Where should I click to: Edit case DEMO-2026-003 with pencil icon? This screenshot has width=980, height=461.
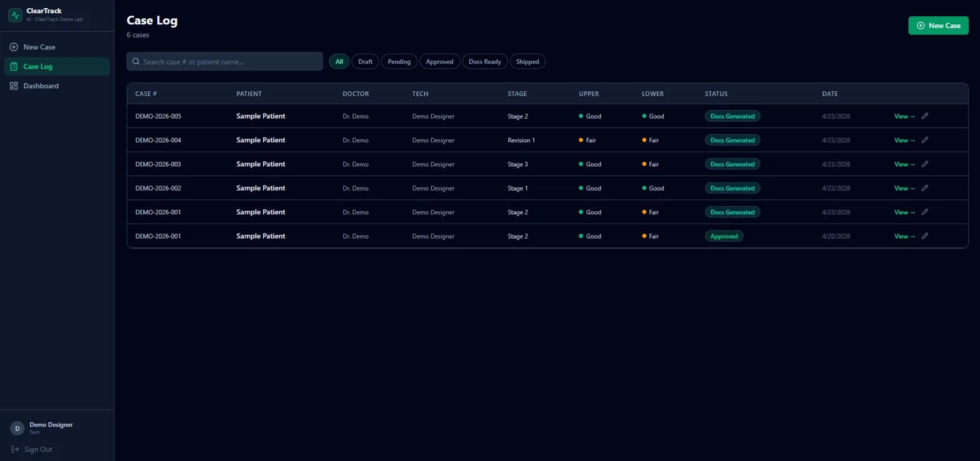tap(925, 164)
